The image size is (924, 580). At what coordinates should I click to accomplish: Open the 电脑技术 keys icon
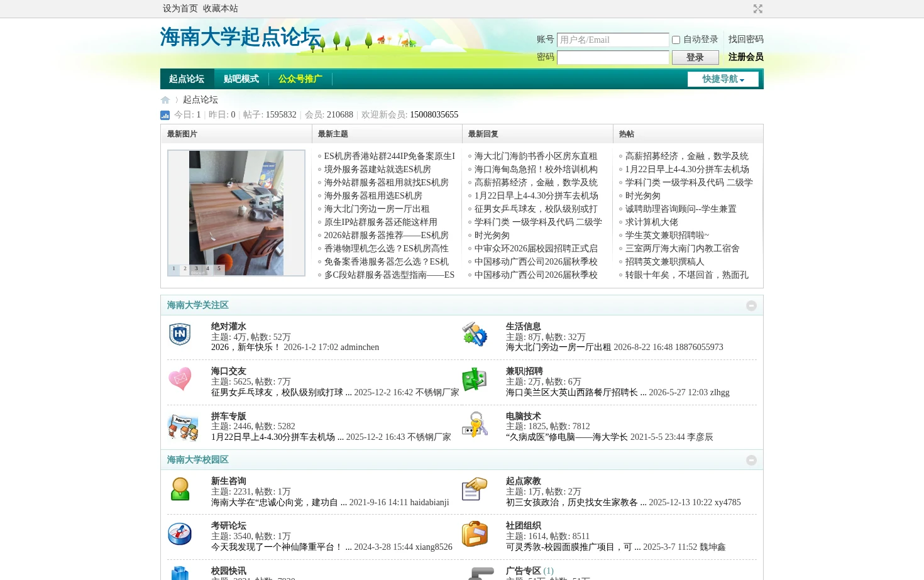[x=475, y=425]
